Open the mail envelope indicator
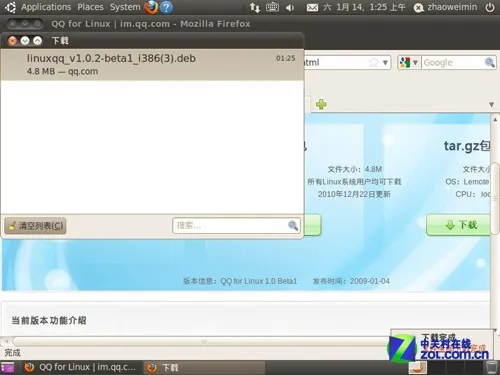The image size is (500, 375). [x=312, y=7]
